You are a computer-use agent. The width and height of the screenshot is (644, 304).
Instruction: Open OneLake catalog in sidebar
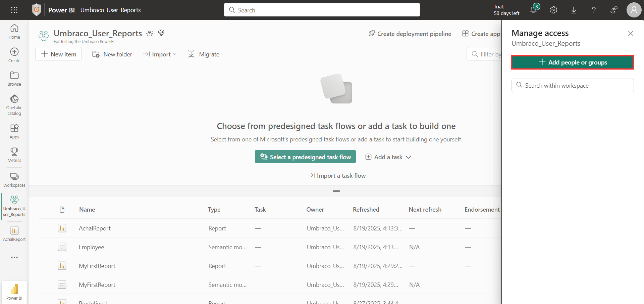(x=14, y=105)
